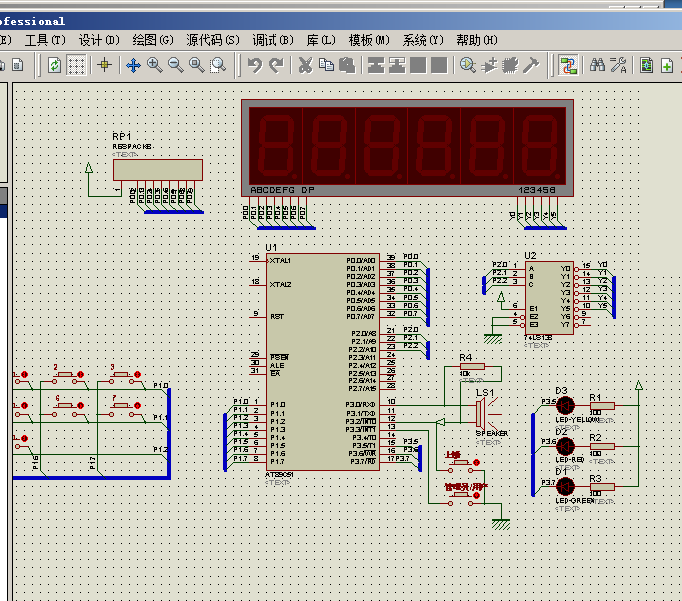
Task: Redo the last undone action
Action: click(x=276, y=65)
